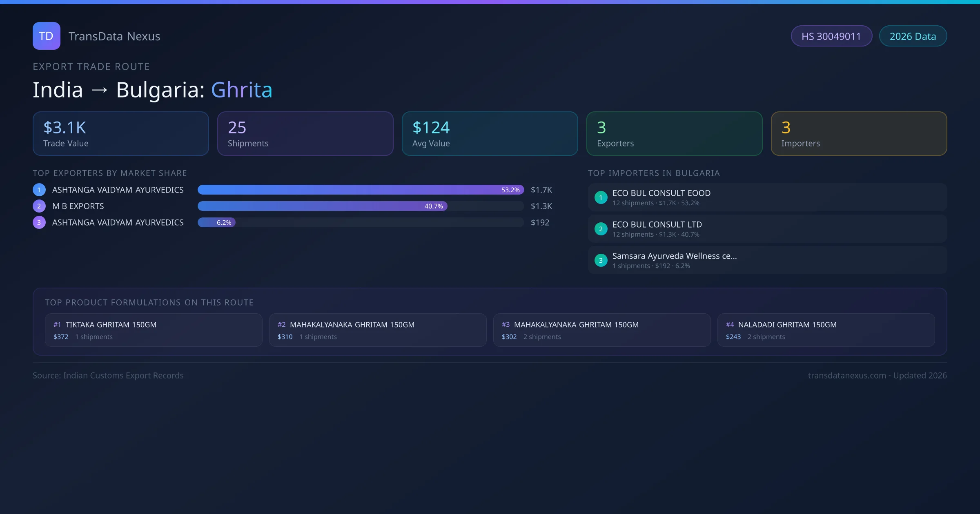Image resolution: width=980 pixels, height=514 pixels.
Task: Click green badge for ECO BUL CONSULT LTD
Action: point(601,229)
